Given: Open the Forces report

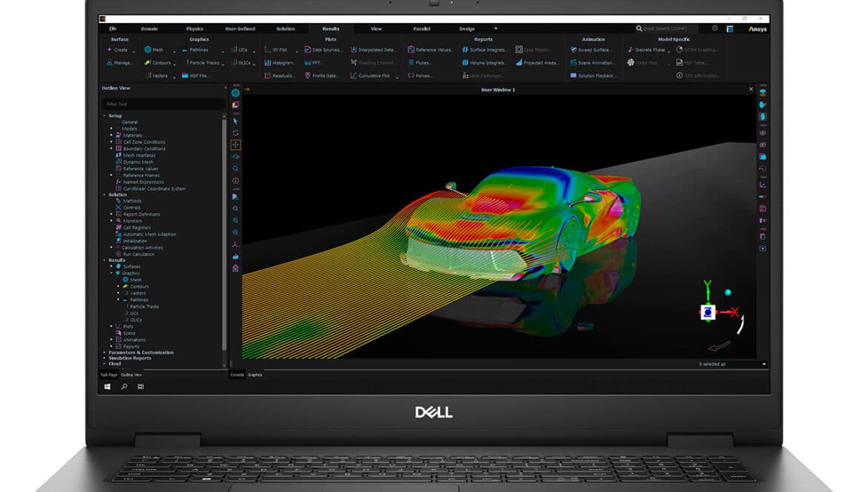Looking at the screenshot, I should (x=420, y=76).
